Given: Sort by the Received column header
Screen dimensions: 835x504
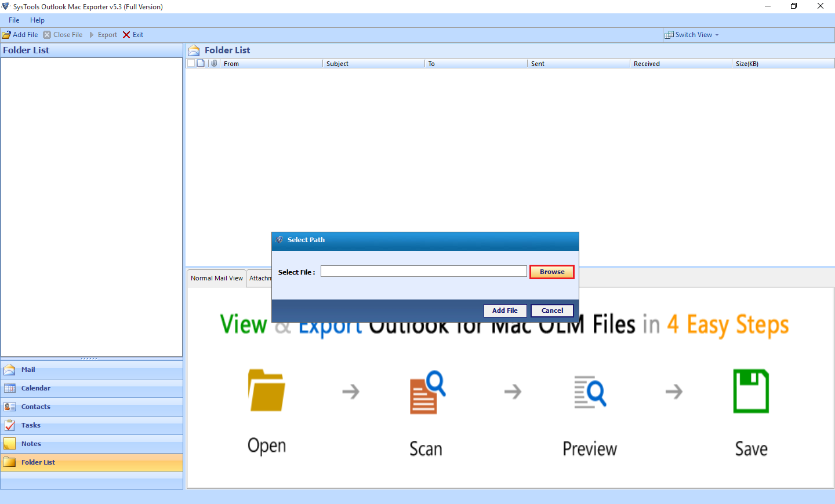Looking at the screenshot, I should (x=681, y=64).
